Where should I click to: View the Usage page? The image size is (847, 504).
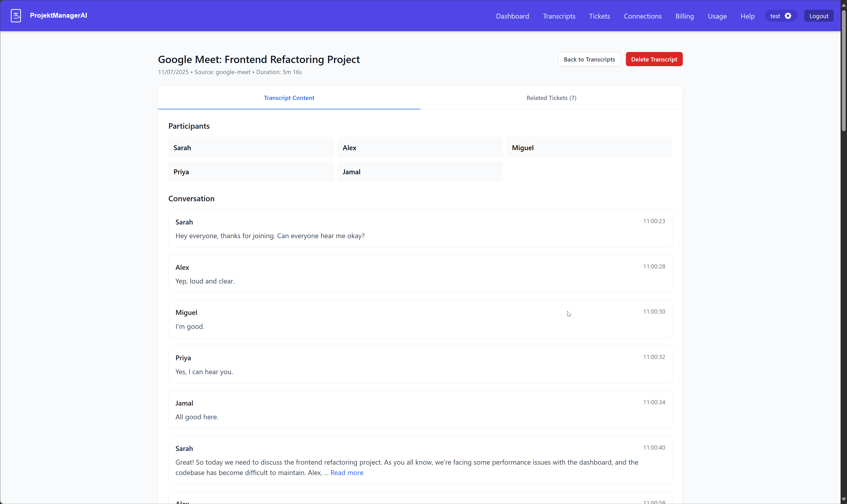pyautogui.click(x=717, y=16)
